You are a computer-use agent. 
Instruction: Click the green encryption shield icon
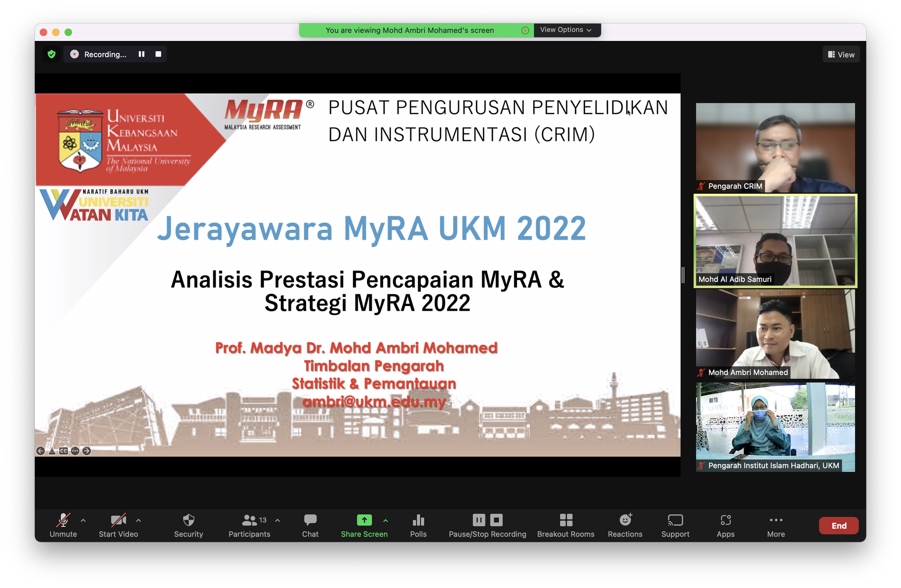pos(52,54)
